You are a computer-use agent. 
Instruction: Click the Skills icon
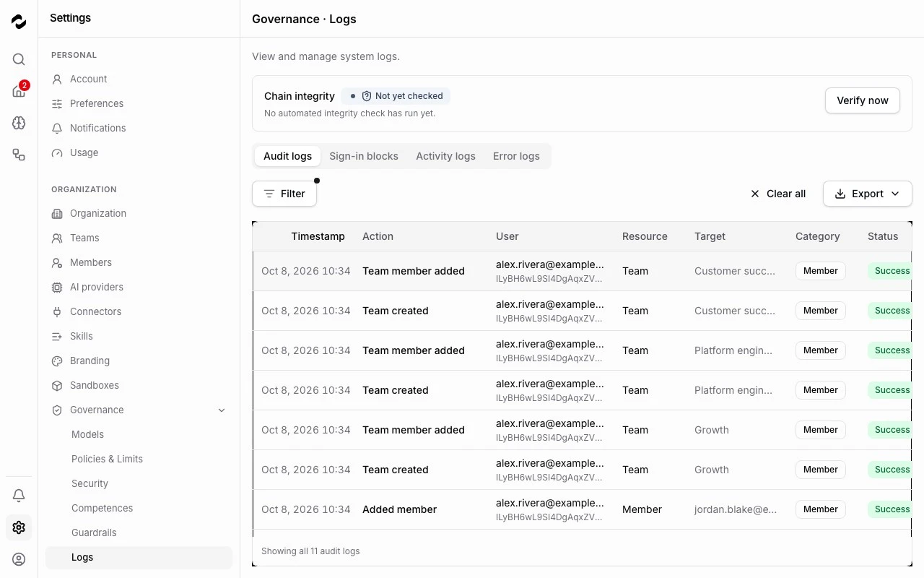click(x=57, y=337)
